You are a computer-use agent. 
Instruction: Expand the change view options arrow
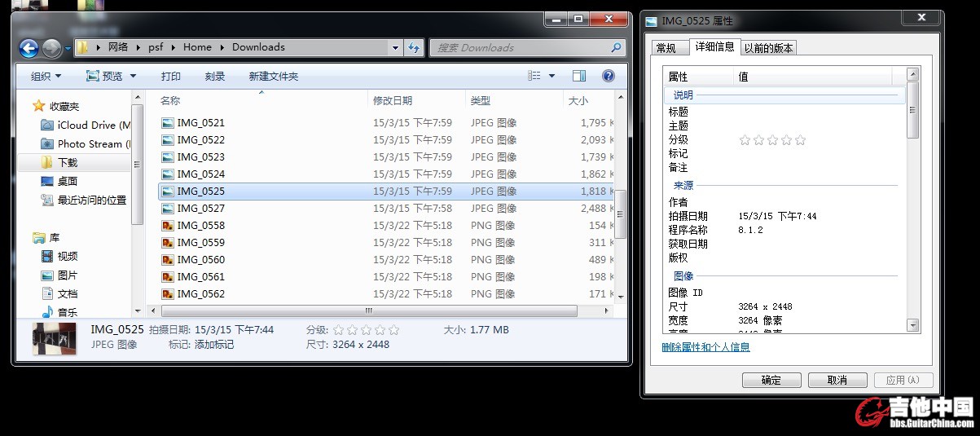[552, 76]
